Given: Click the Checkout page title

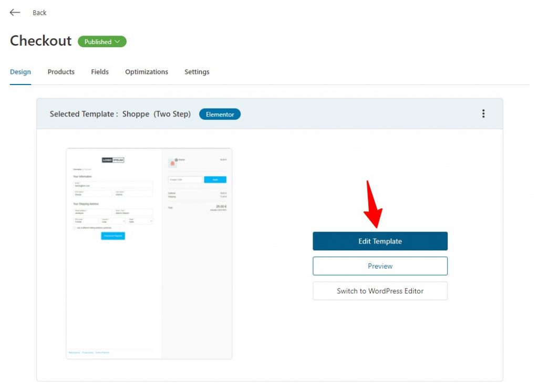Looking at the screenshot, I should tap(41, 41).
